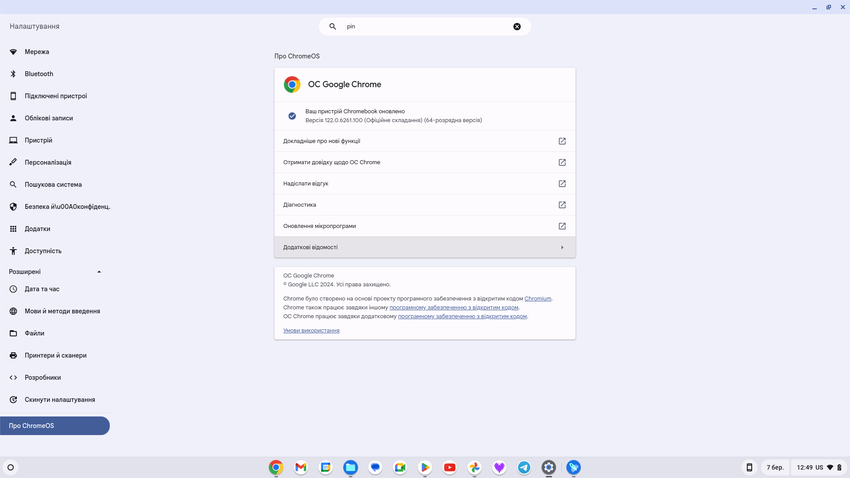Image resolution: width=850 pixels, height=478 pixels.
Task: Expand Додаткові відомості row
Action: (424, 247)
